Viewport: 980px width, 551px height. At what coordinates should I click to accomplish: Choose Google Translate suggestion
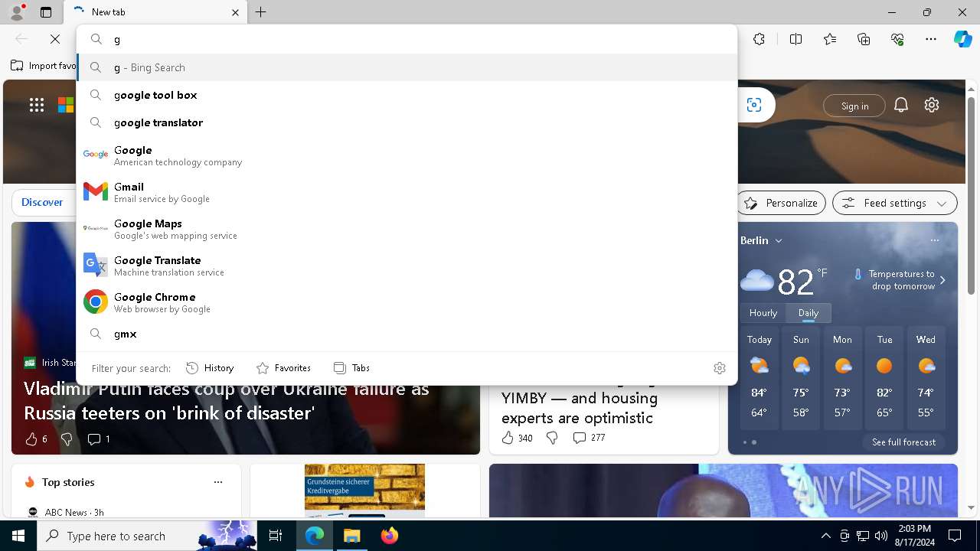coord(407,266)
